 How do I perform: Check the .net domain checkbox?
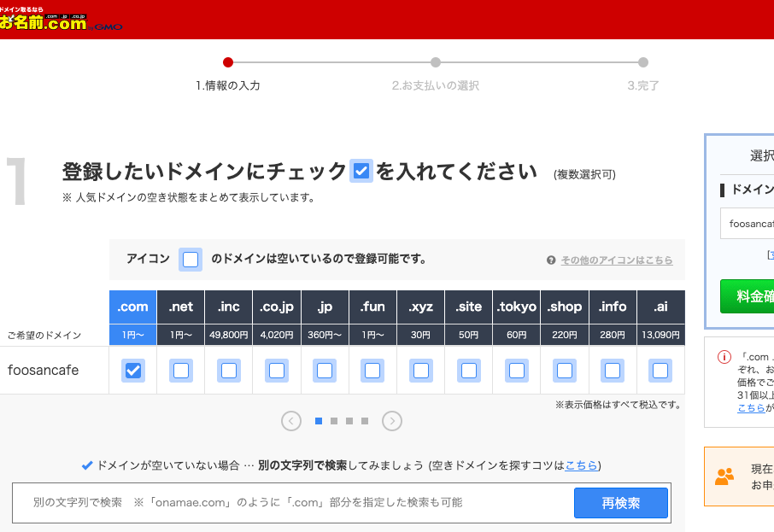pos(181,371)
